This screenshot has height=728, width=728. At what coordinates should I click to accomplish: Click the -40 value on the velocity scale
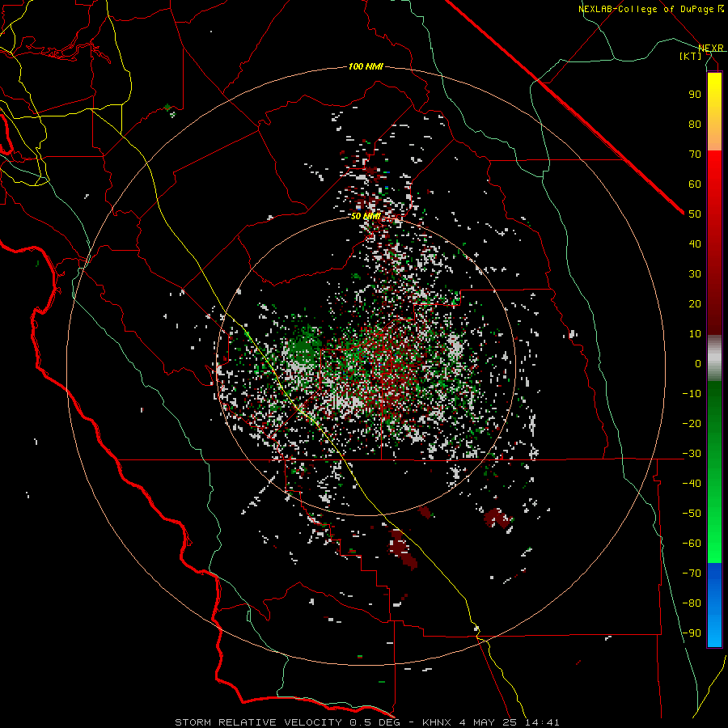[692, 484]
